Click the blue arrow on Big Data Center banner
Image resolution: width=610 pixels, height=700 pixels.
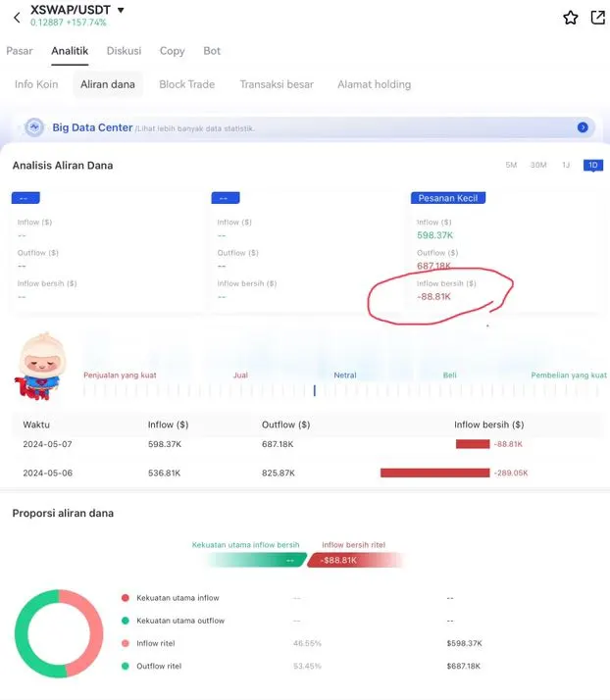tap(583, 127)
